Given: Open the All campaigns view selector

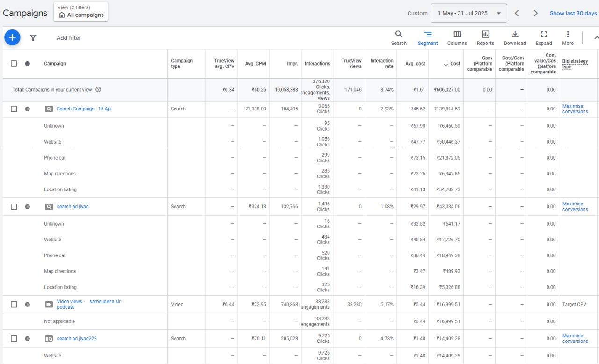Looking at the screenshot, I should tap(81, 12).
